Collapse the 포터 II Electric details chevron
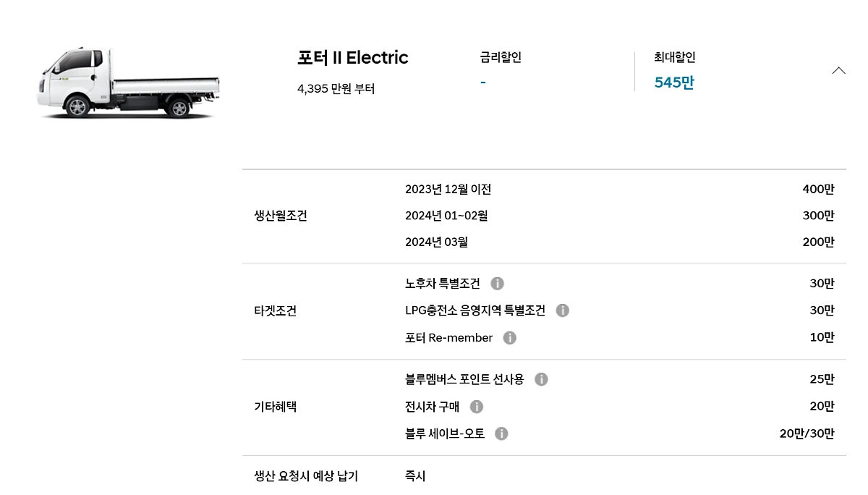Image resolution: width=868 pixels, height=495 pixels. pos(838,70)
